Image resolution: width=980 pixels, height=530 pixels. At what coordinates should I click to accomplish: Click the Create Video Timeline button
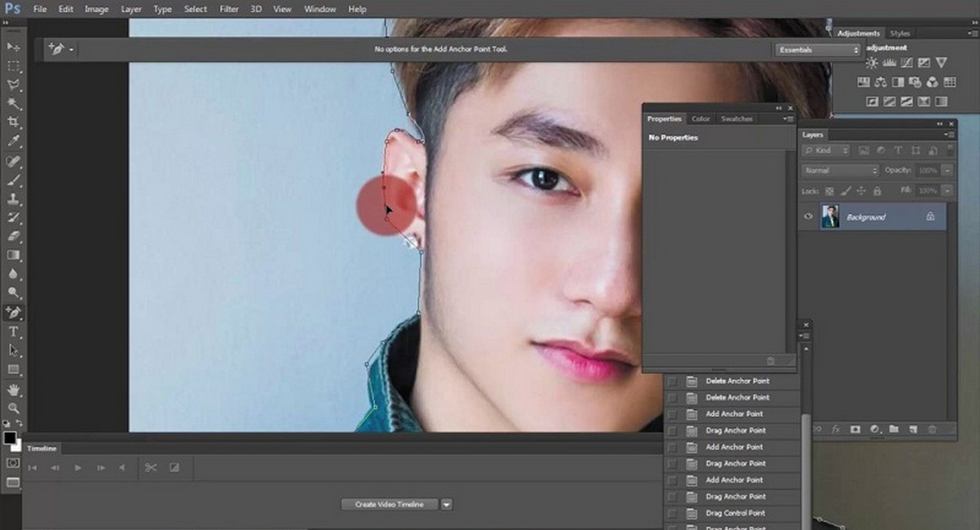pyautogui.click(x=388, y=504)
